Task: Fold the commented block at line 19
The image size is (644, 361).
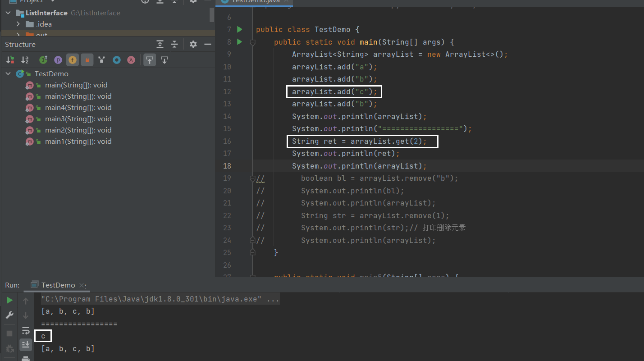Action: point(253,178)
